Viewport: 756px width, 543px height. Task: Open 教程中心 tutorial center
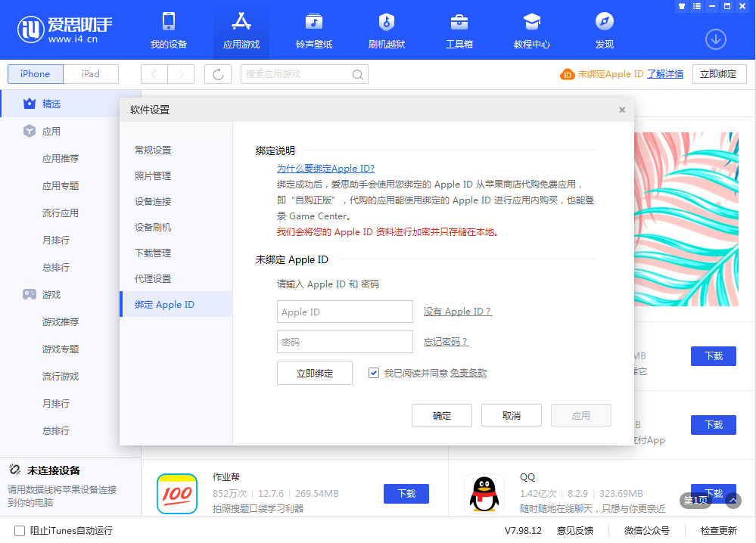[x=532, y=29]
